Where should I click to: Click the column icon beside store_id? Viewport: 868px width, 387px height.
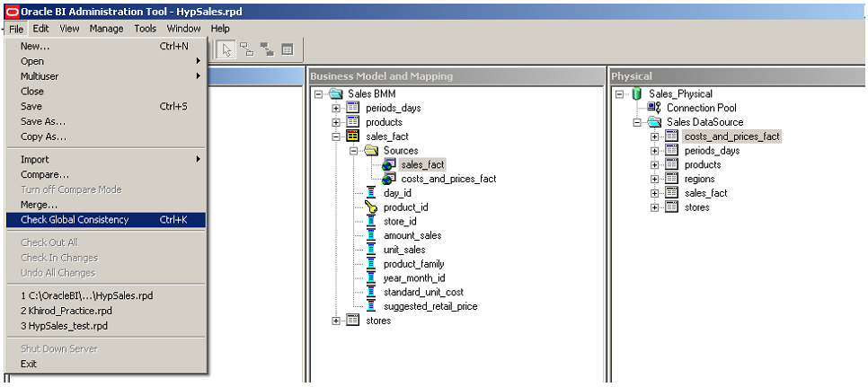pos(371,221)
